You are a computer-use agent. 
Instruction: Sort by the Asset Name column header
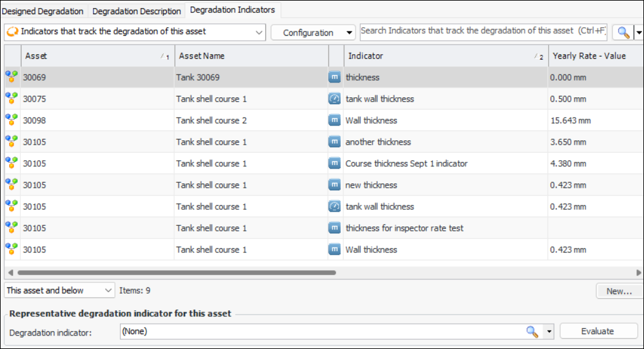click(x=250, y=56)
